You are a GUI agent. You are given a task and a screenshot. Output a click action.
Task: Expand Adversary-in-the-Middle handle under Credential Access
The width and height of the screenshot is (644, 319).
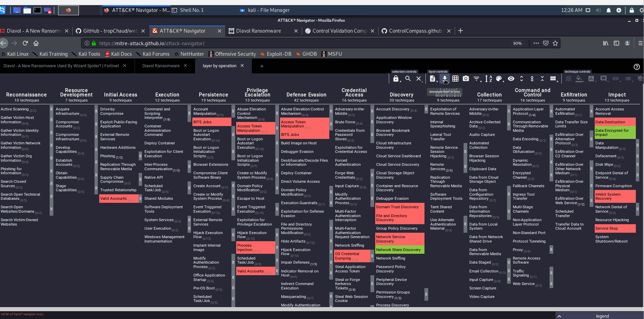pos(372,111)
